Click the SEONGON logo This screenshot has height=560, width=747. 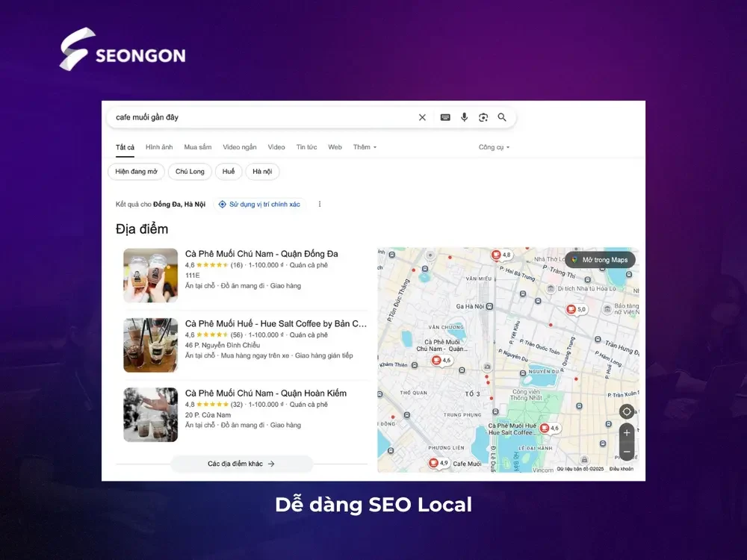coord(123,49)
